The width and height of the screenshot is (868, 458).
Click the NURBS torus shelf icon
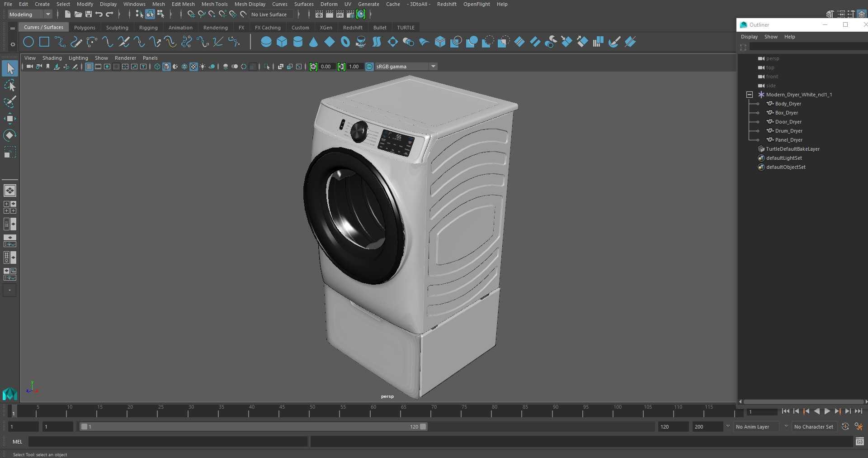tap(345, 42)
